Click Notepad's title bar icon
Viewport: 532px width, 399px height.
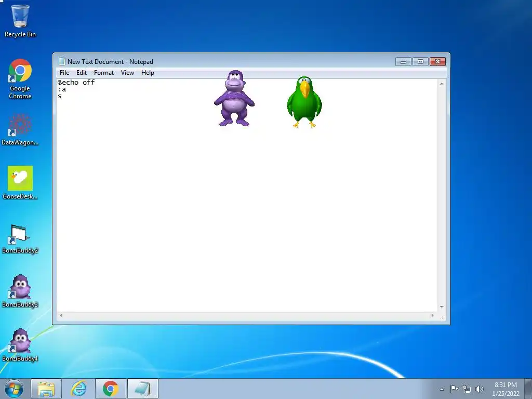[x=62, y=61]
